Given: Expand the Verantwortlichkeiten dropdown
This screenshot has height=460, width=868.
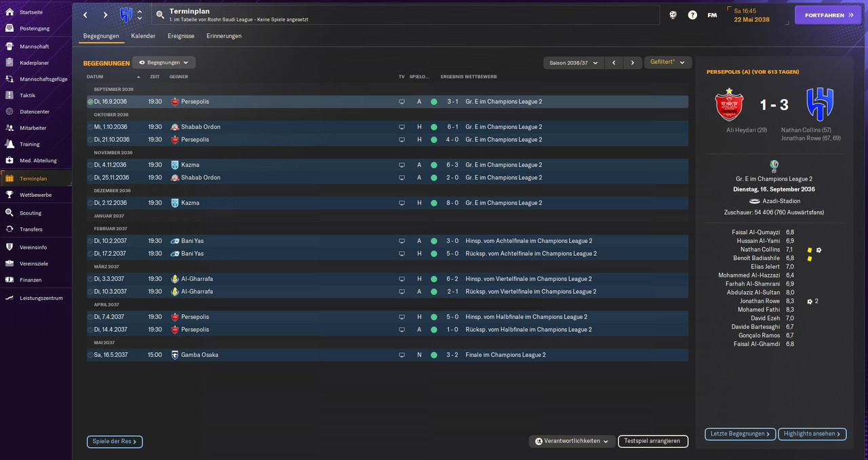Looking at the screenshot, I should pos(572,441).
